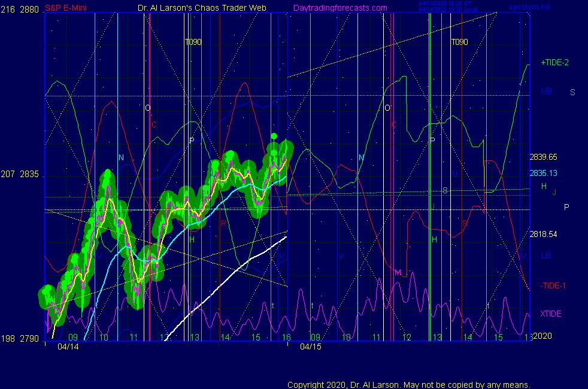Image resolution: width=588 pixels, height=389 pixels.
Task: Click the white O marker on 04/14
Action: point(148,108)
